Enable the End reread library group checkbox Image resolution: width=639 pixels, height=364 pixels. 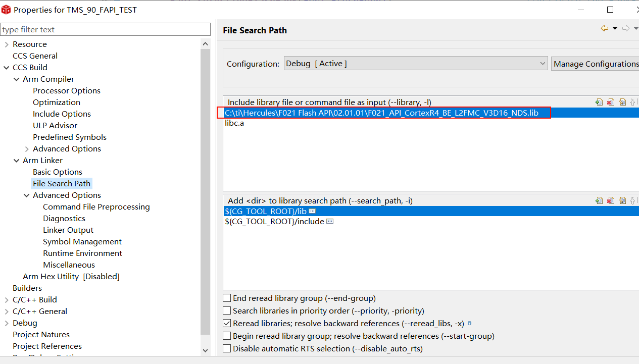coord(227,298)
